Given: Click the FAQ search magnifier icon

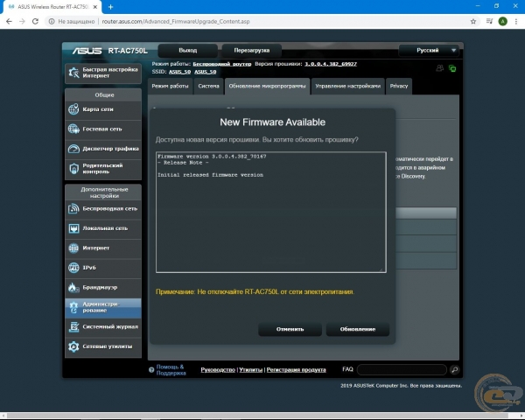Looking at the screenshot, I should click(x=454, y=370).
